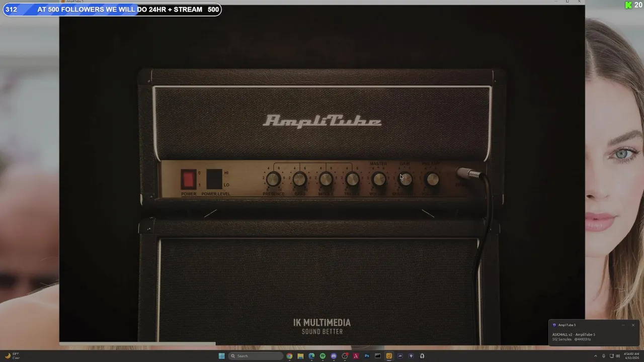Show hidden system tray icons

[596, 356]
